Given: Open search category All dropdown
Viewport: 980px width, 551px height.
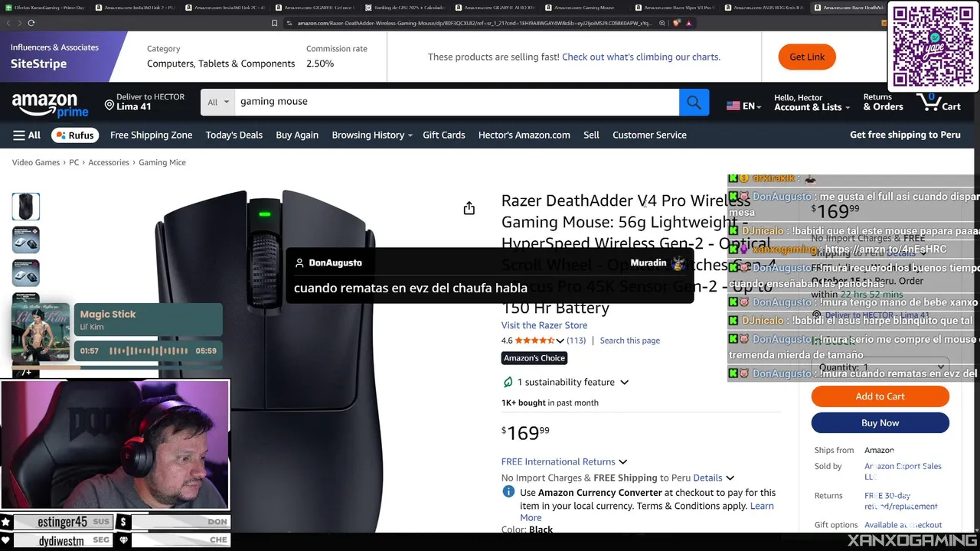Looking at the screenshot, I should (217, 102).
